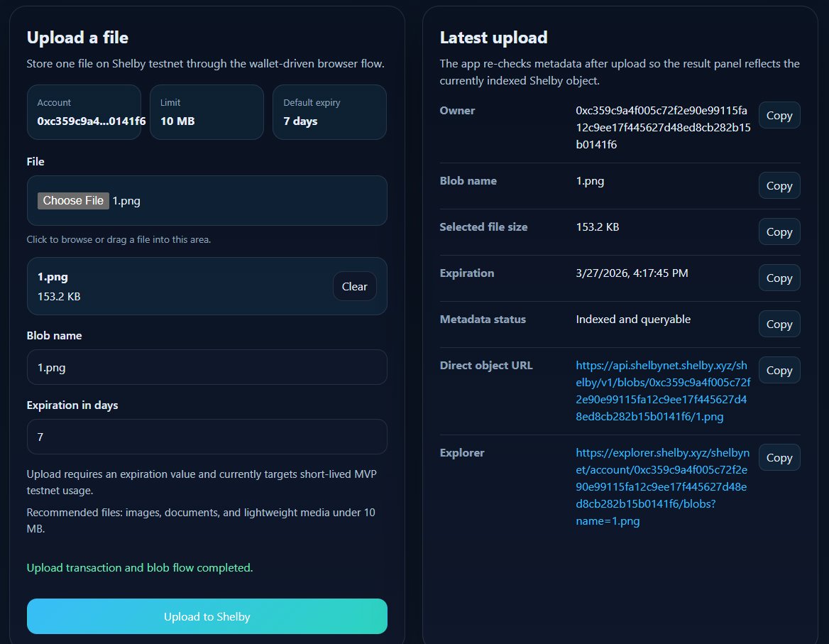Screen dimensions: 829x644
Task: Click the Default expiry 7 days card
Action: tap(329, 112)
